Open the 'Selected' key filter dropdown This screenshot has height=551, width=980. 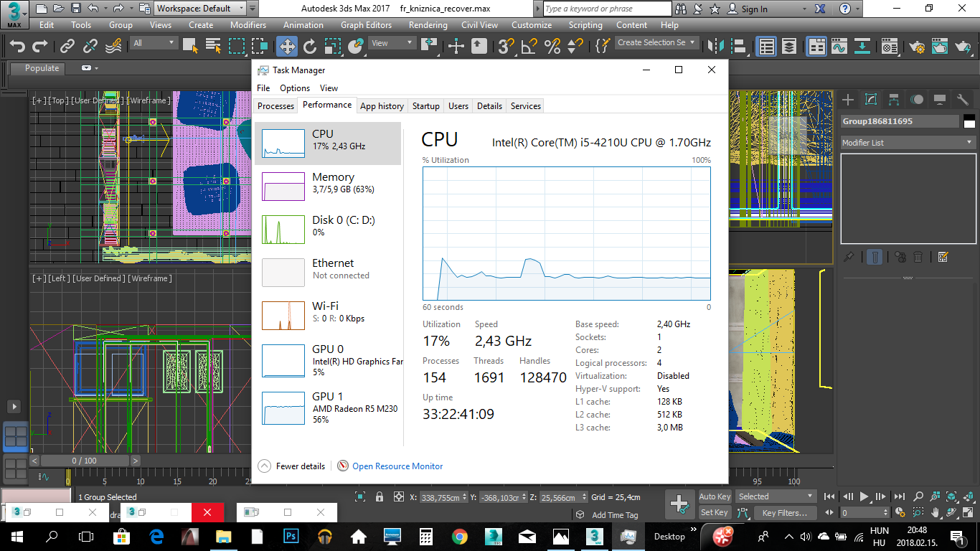pyautogui.click(x=776, y=496)
